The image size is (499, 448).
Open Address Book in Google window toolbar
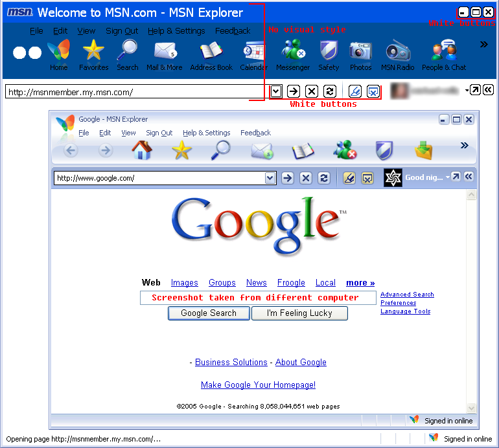[303, 151]
